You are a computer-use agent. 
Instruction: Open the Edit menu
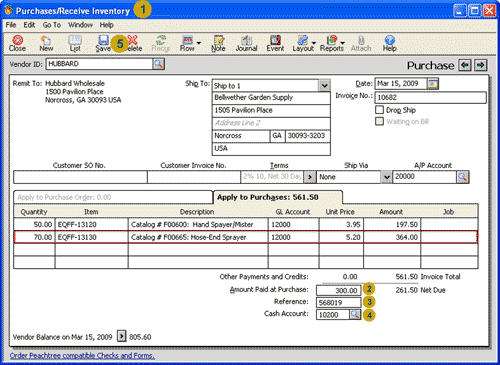click(x=29, y=25)
